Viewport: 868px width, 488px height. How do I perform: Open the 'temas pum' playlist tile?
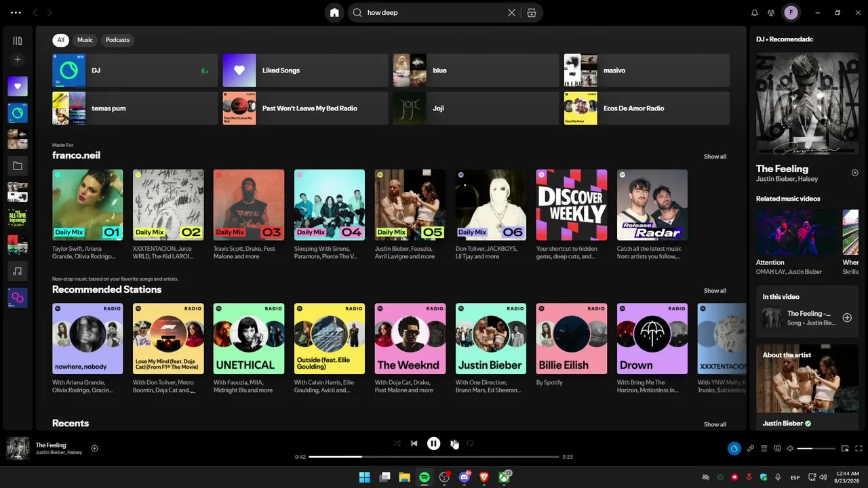click(135, 108)
